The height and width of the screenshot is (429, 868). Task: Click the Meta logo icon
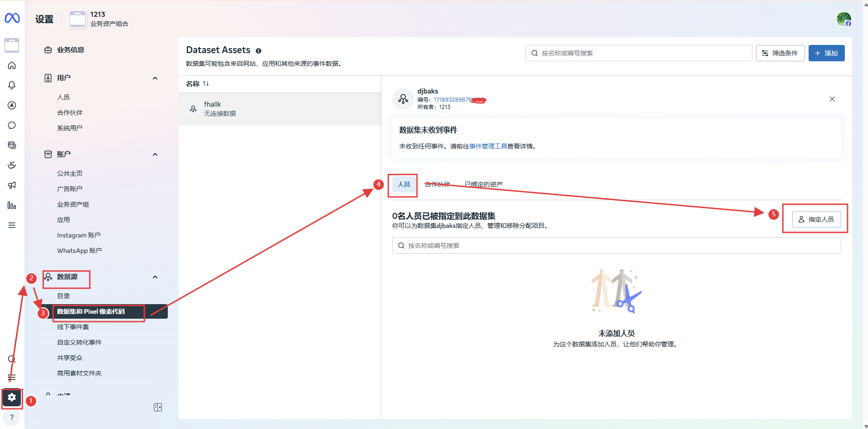pyautogui.click(x=12, y=18)
